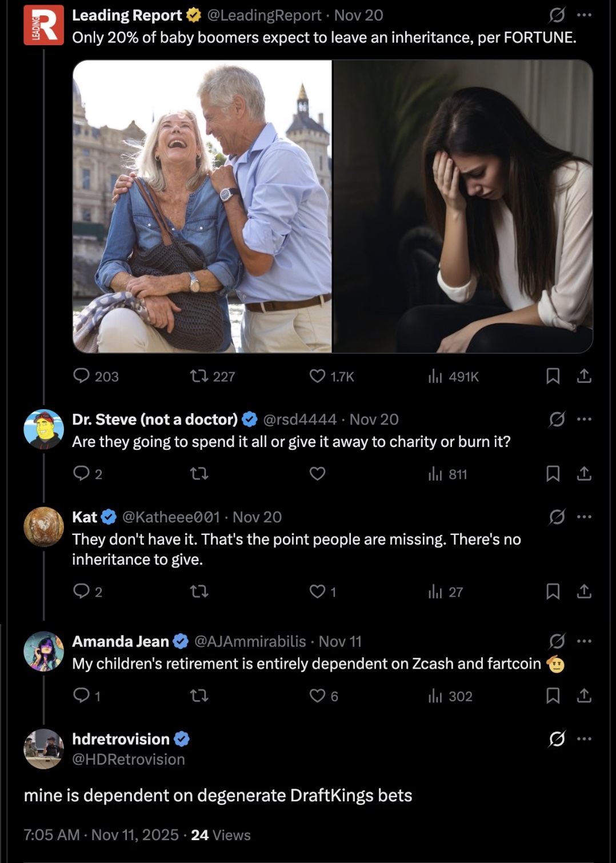616x863 pixels.
Task: Open Grok icon on Leading Report post
Action: [557, 15]
